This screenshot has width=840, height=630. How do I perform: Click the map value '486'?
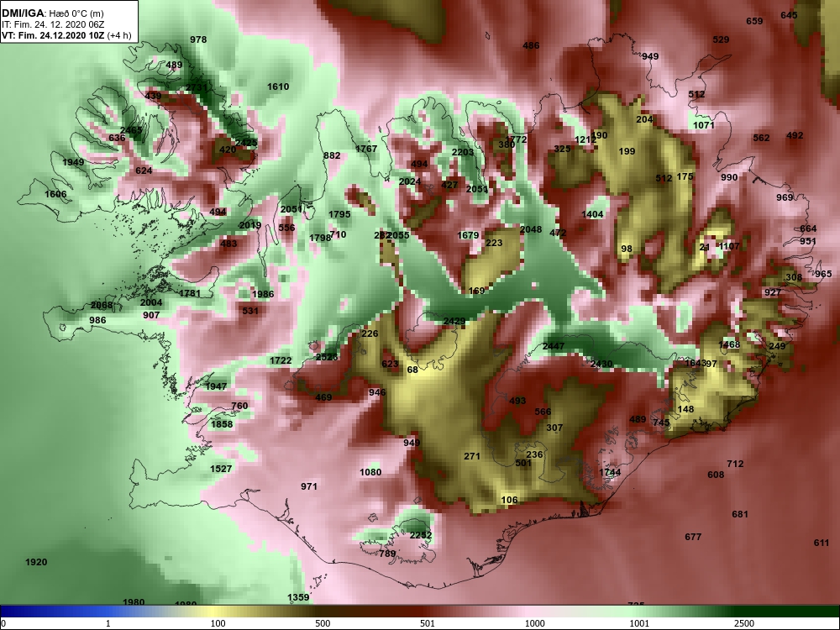point(531,46)
